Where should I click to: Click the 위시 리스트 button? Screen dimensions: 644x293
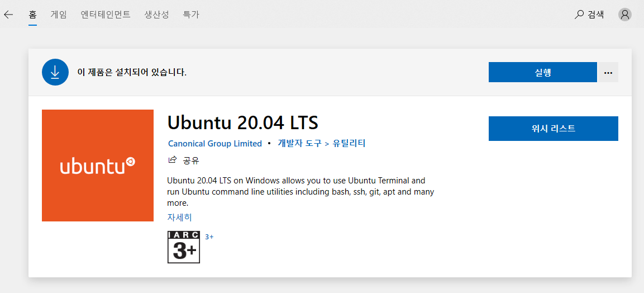click(553, 129)
